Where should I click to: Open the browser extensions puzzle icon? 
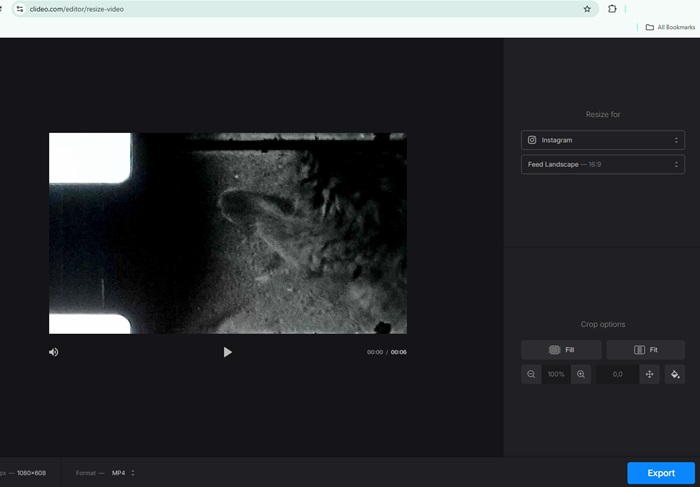coord(612,8)
